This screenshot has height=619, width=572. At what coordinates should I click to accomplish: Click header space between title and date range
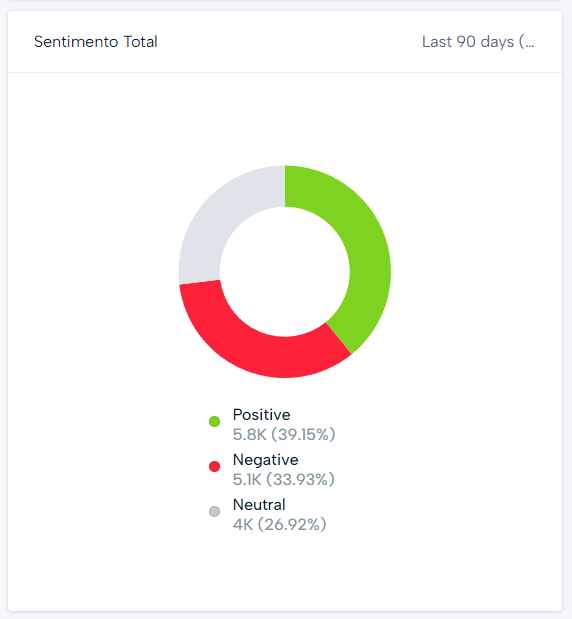click(289, 41)
